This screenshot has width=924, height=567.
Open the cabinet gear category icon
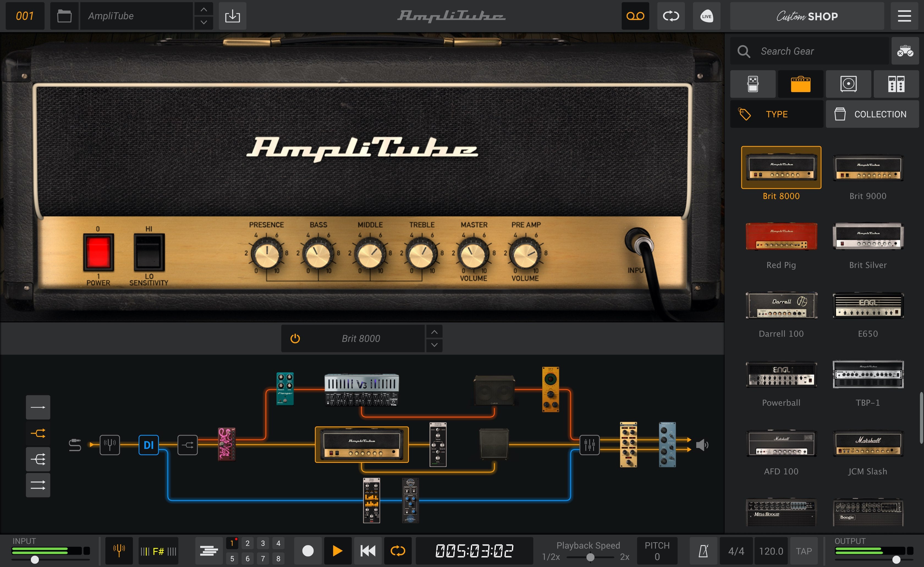[x=849, y=84]
